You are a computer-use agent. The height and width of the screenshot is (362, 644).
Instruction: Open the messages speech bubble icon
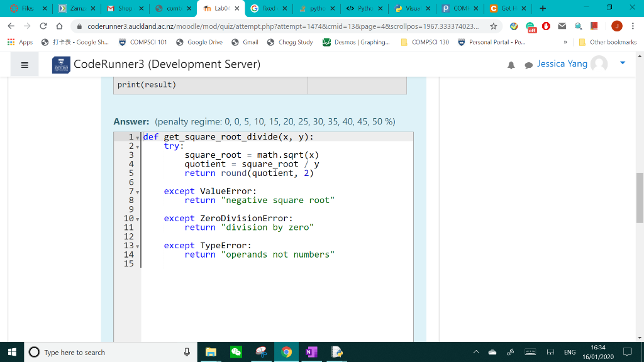point(528,65)
